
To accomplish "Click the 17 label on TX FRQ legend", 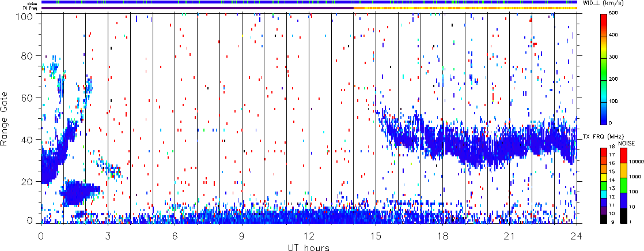I will [612, 155].
